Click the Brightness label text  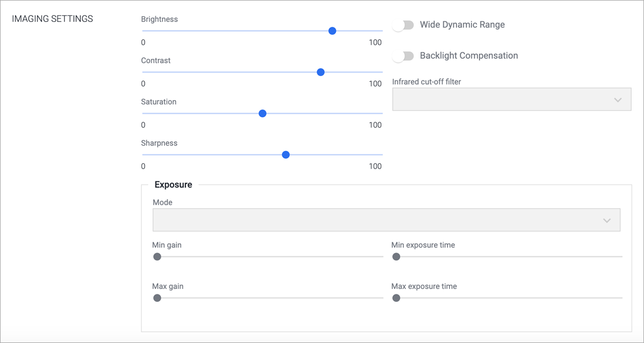159,19
